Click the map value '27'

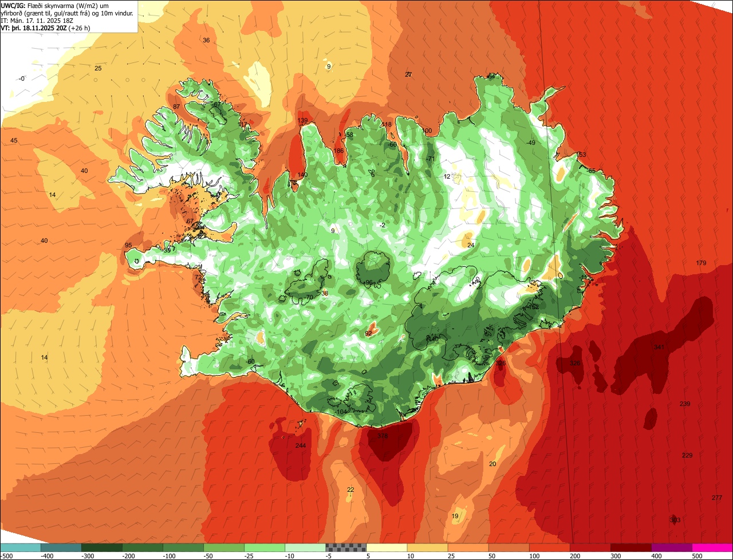tap(408, 74)
